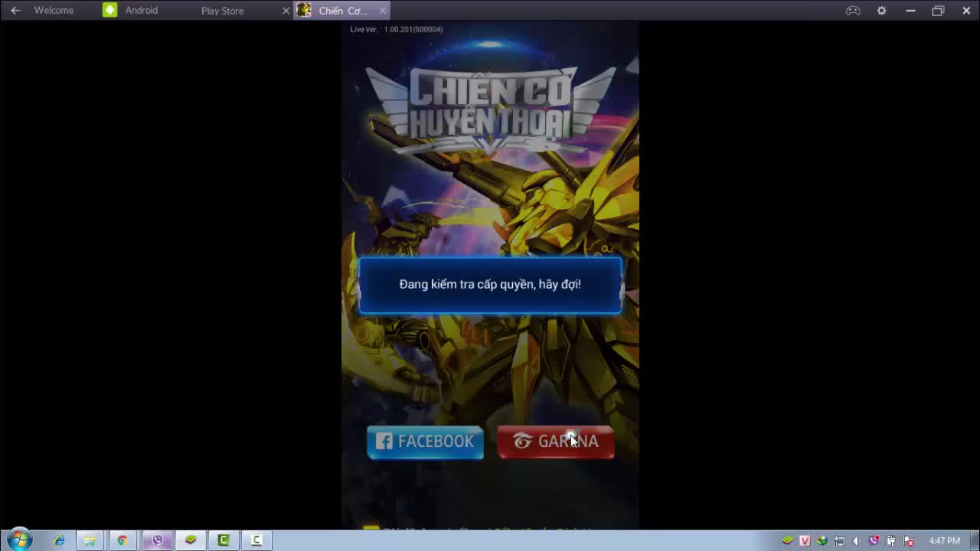Click the BlueStacks back arrow
This screenshot has height=551, width=980.
[x=15, y=11]
